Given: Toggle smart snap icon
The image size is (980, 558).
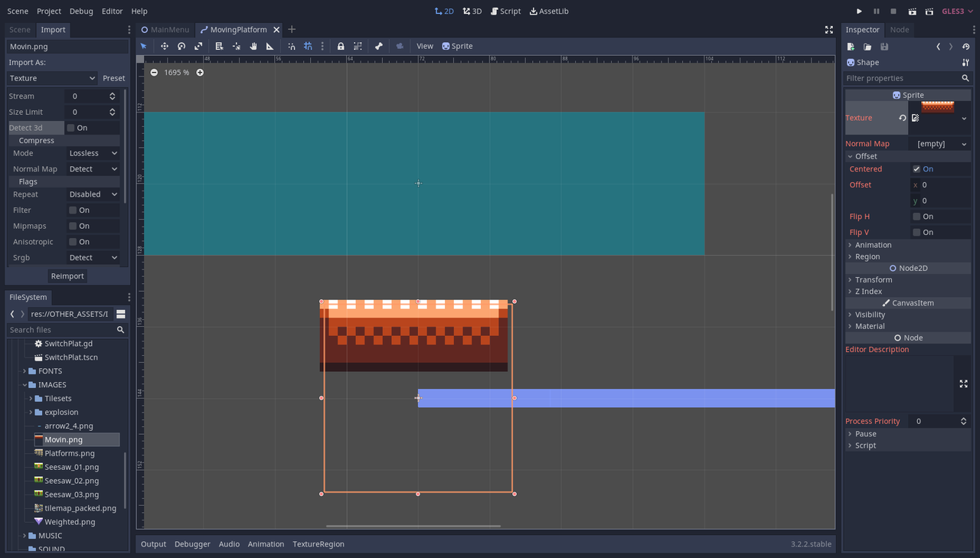Looking at the screenshot, I should coord(292,46).
